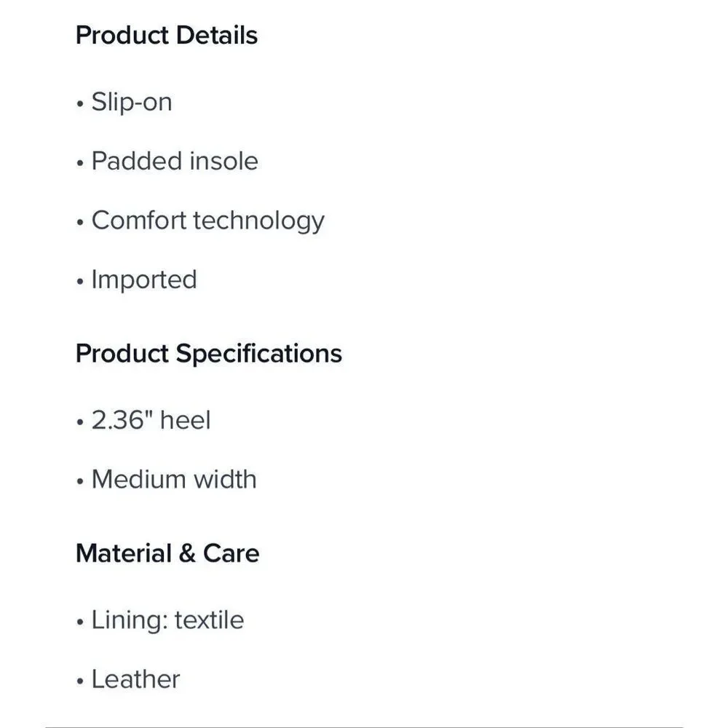The image size is (728, 728).
Task: Click the bullet point before Comfort technology
Action: pyautogui.click(x=80, y=222)
